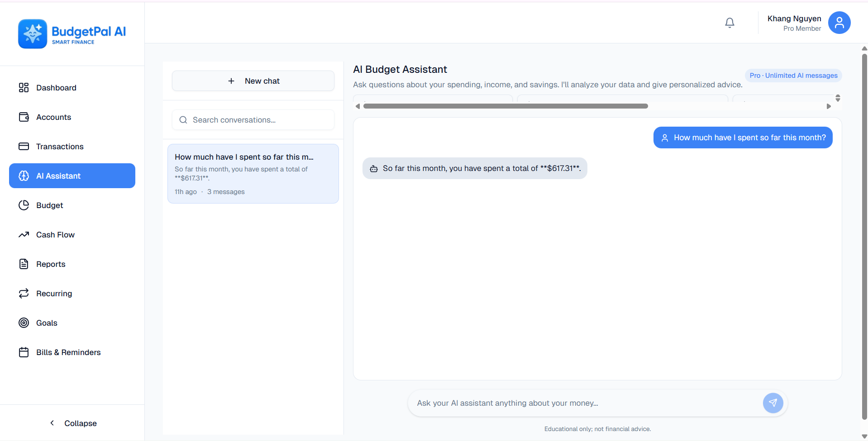Click left arrow of the suggestions carousel
868x441 pixels.
pyautogui.click(x=357, y=106)
